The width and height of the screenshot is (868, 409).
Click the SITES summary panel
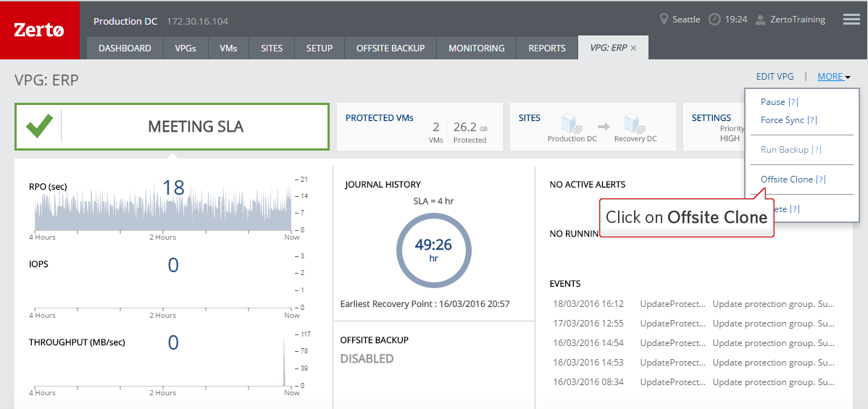(x=593, y=126)
